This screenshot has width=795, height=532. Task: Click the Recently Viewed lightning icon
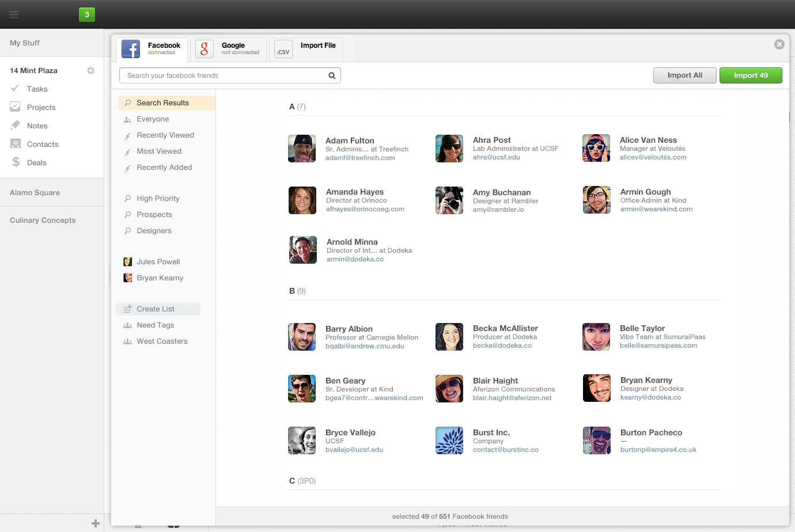(127, 136)
